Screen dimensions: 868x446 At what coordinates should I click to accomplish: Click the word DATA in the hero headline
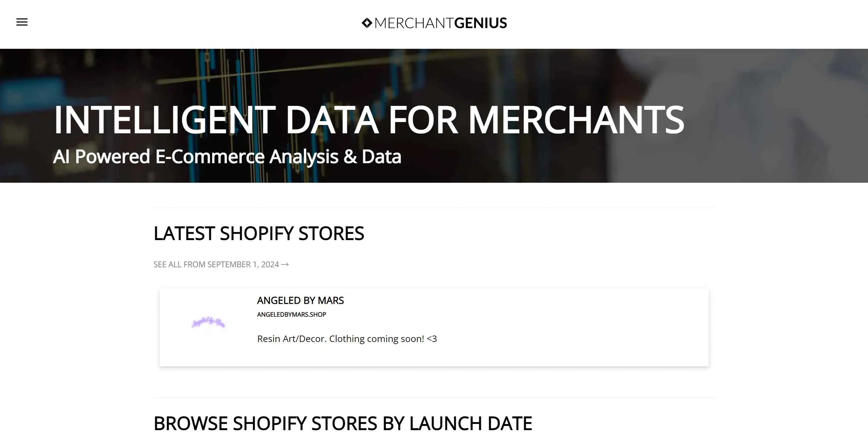pyautogui.click(x=332, y=120)
